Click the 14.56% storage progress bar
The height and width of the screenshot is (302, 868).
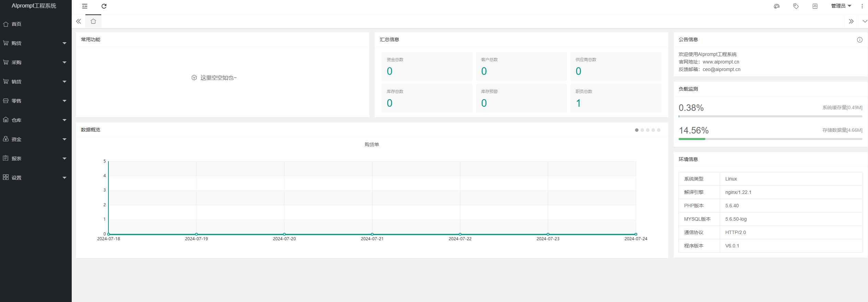[770, 139]
